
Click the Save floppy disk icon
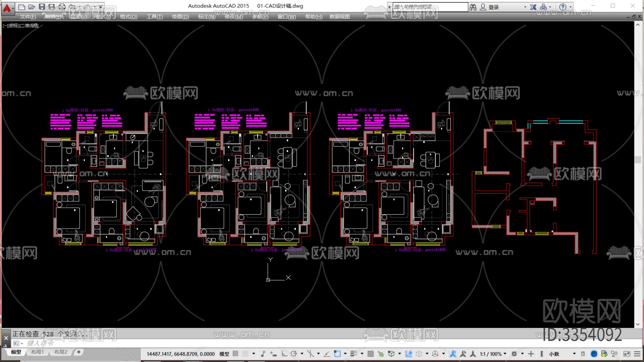[42, 7]
